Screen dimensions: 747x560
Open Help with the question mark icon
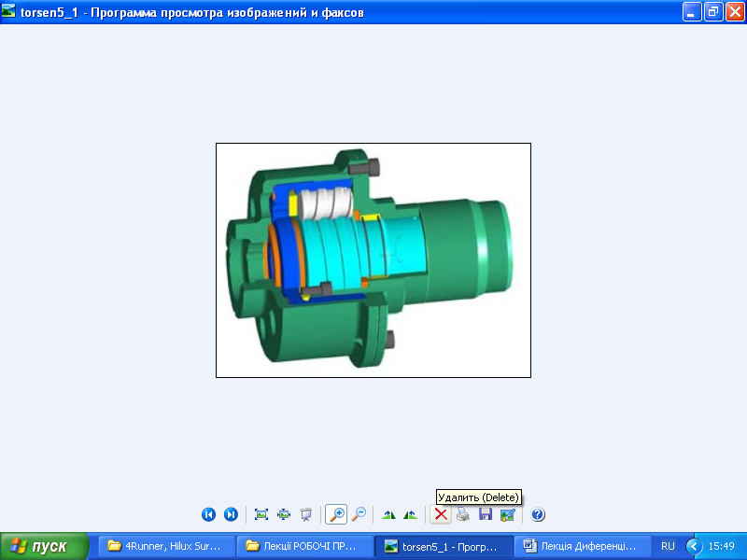538,514
